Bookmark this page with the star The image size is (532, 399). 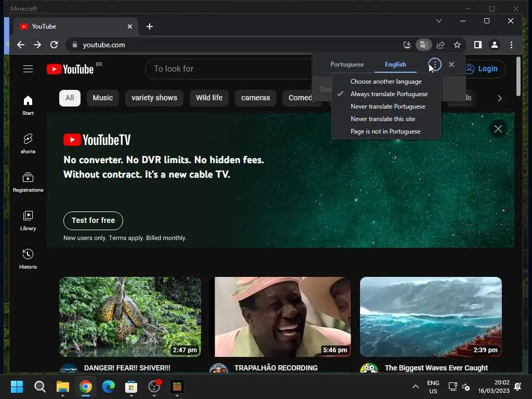(x=457, y=45)
